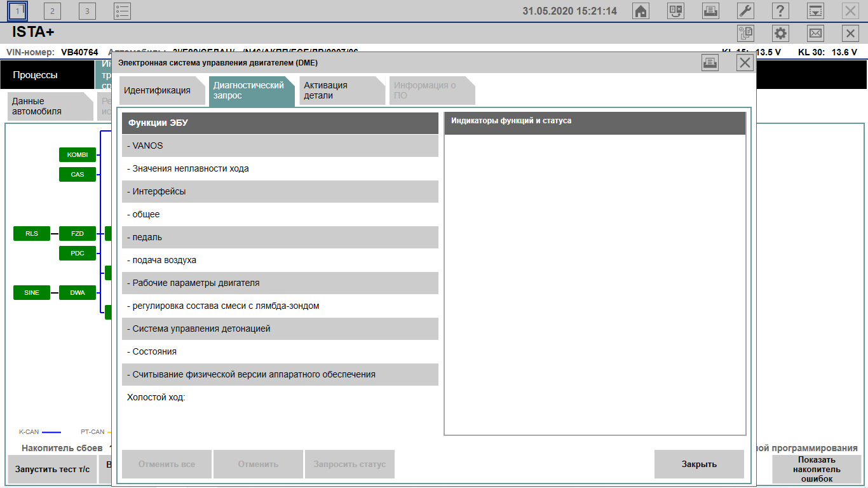Select the SINE control unit box
The image size is (868, 488).
point(32,292)
